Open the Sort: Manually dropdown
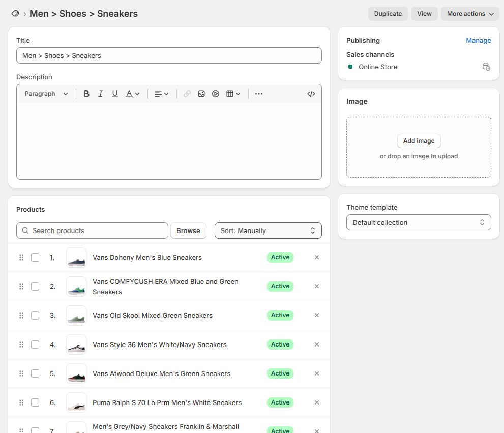 [x=268, y=230]
